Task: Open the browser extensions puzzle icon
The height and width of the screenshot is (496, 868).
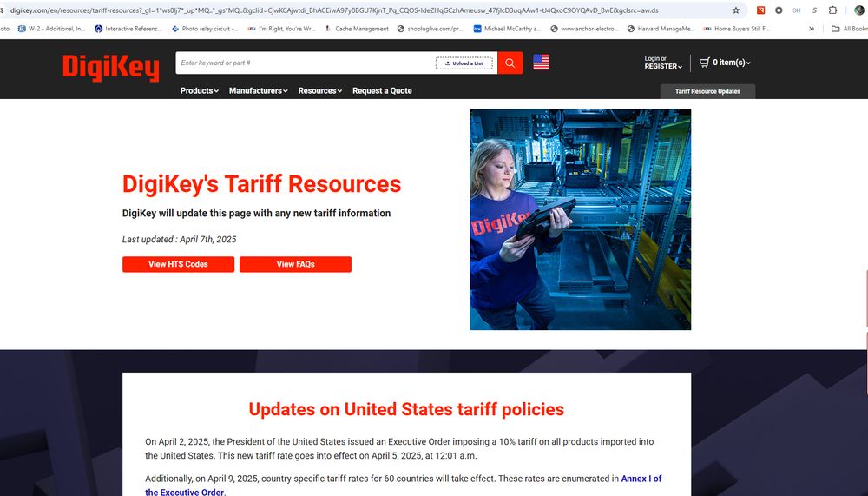Action: (832, 10)
